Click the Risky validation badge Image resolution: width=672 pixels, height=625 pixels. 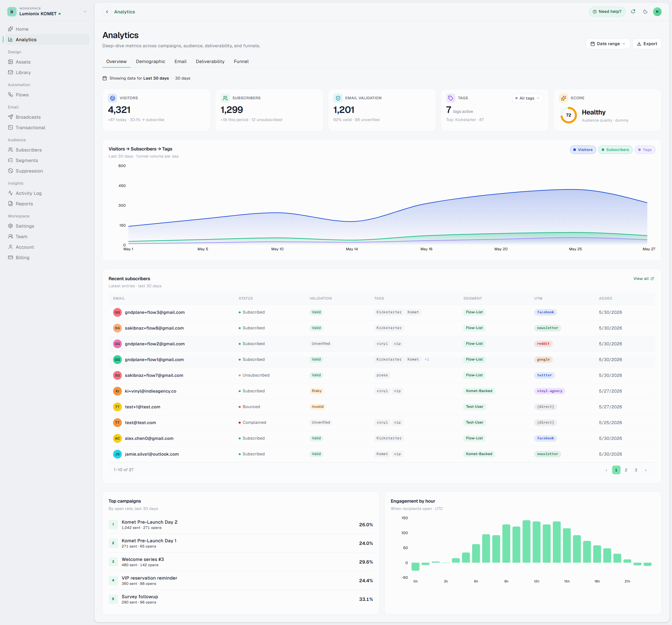coord(316,391)
